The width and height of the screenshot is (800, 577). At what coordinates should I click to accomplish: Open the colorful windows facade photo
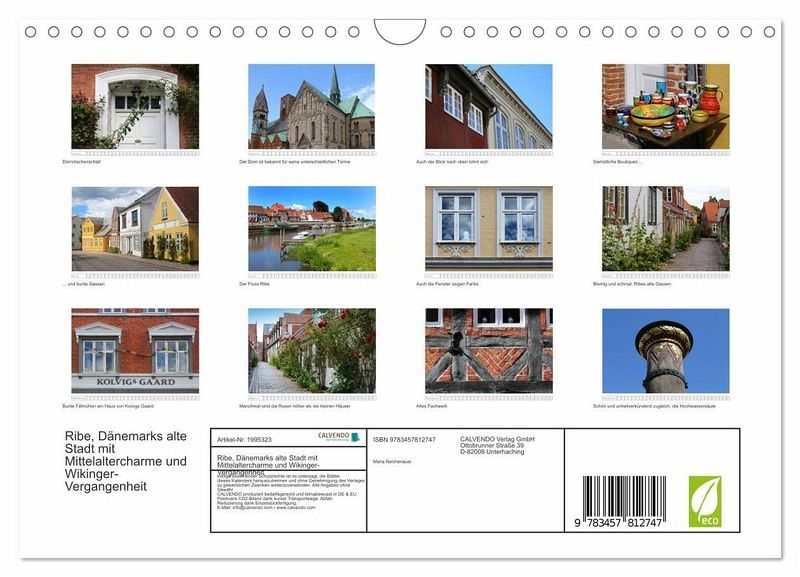click(x=488, y=229)
